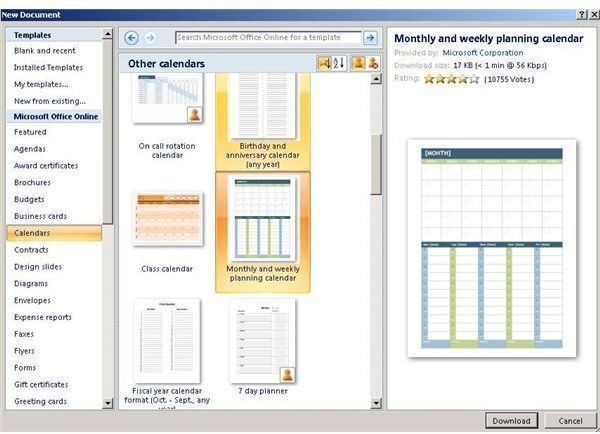Screen dimensions: 600x434
Task: Hide customer-submitted templates icon
Action: coord(373,63)
